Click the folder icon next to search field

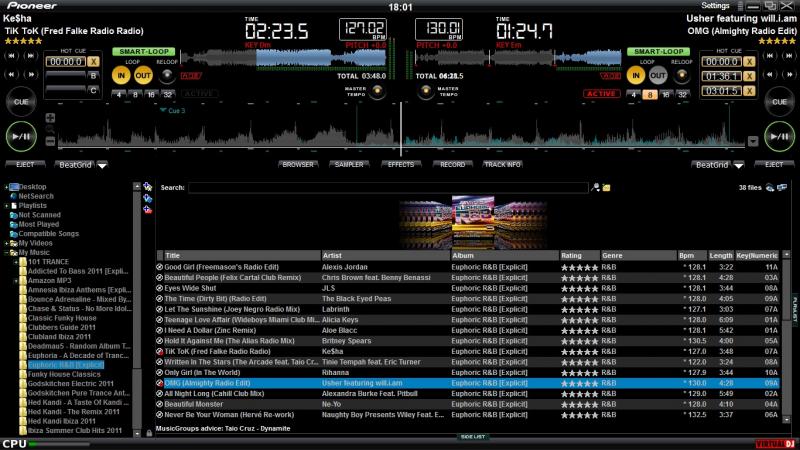coord(606,188)
